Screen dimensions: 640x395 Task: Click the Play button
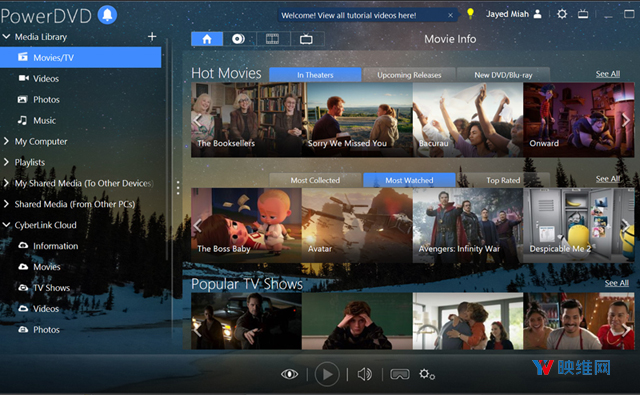(x=327, y=374)
